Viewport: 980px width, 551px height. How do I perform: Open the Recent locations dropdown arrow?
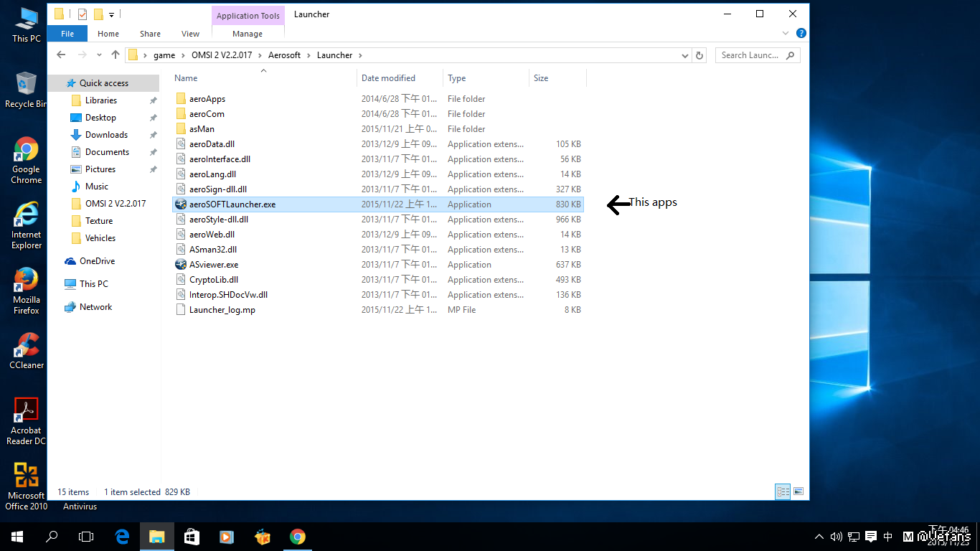tap(99, 55)
